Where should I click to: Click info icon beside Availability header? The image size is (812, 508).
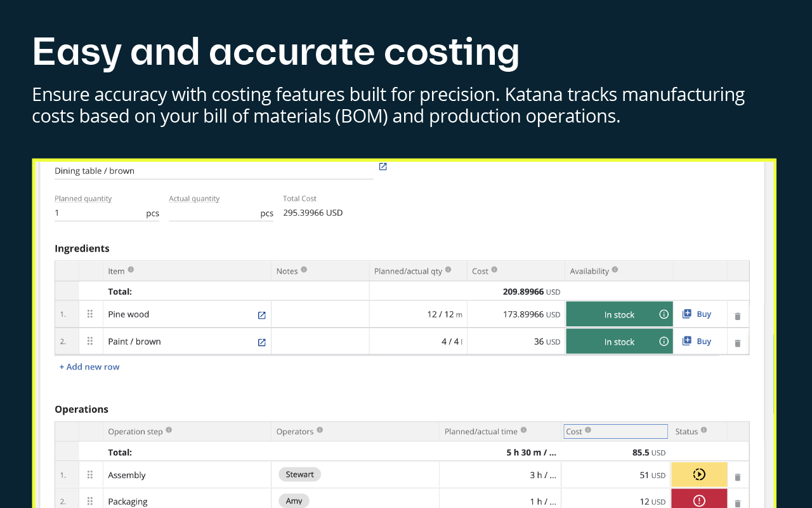click(x=615, y=270)
